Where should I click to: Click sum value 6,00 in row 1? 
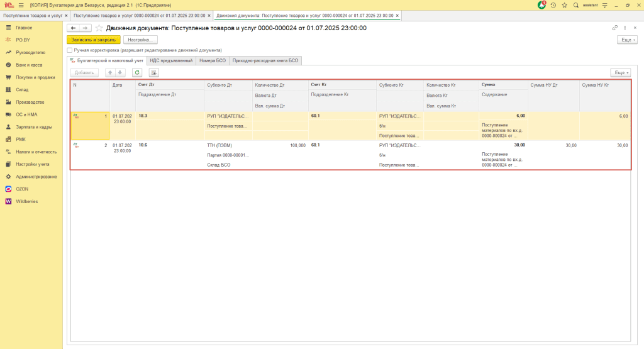pyautogui.click(x=503, y=116)
